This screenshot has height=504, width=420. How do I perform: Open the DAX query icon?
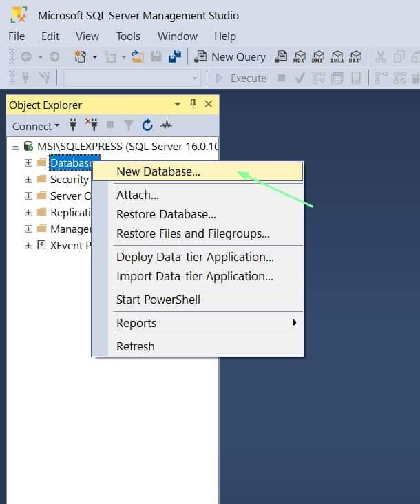point(355,57)
